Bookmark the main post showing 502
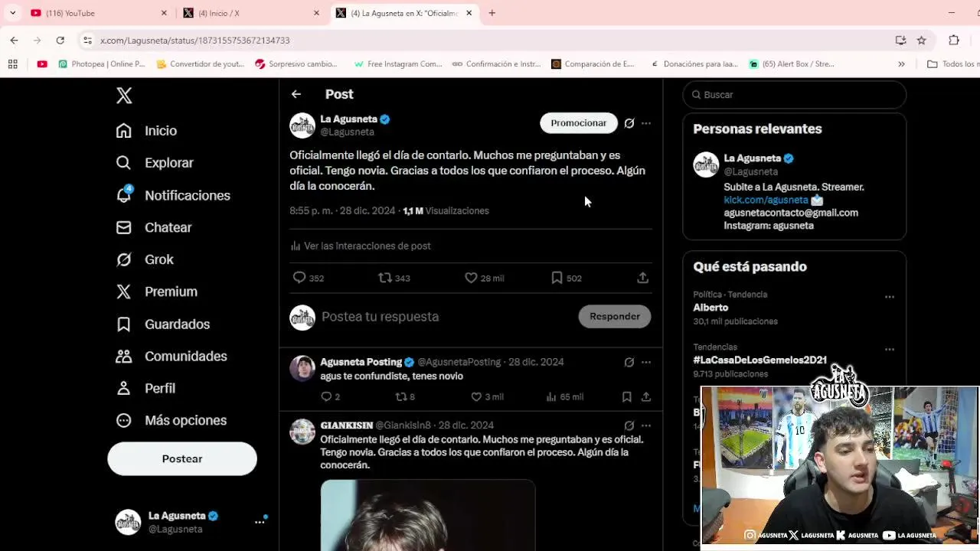This screenshot has width=980, height=551. point(557,278)
